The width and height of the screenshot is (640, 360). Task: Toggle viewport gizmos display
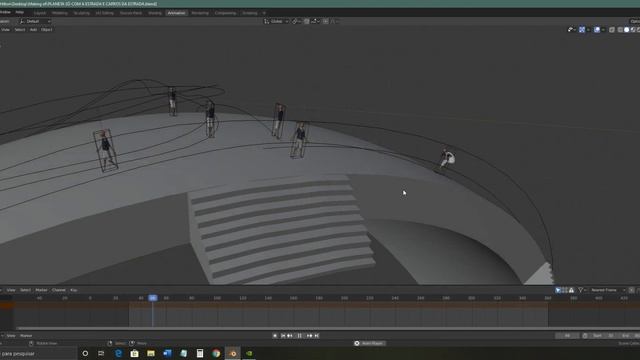(x=582, y=29)
